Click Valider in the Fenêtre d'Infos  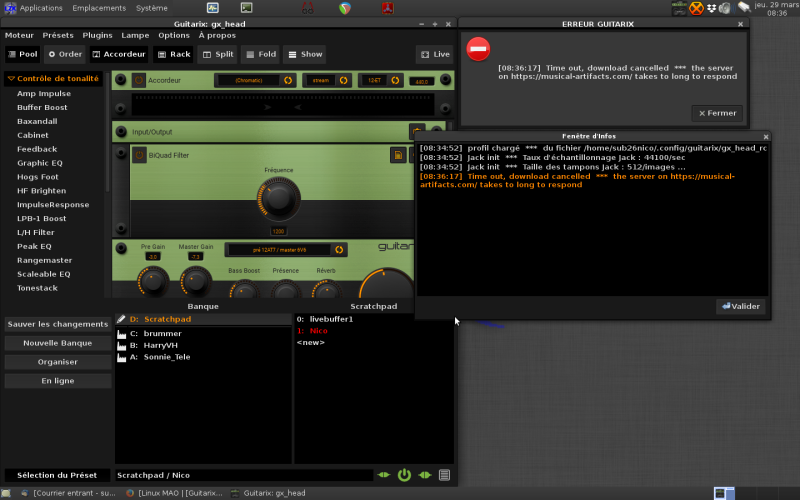[x=741, y=306]
